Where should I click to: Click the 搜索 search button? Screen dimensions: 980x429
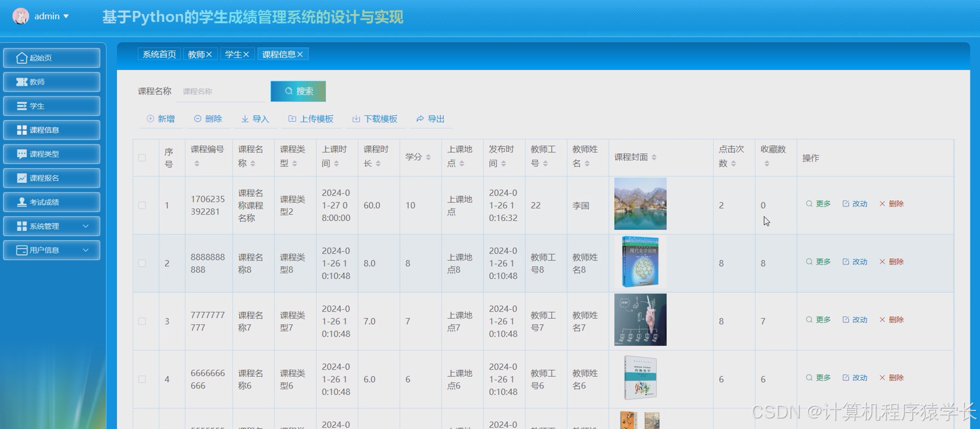pyautogui.click(x=298, y=91)
